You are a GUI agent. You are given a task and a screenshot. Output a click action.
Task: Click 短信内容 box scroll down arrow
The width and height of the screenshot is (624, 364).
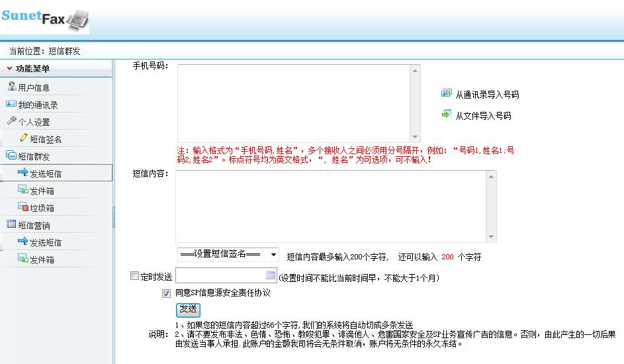point(491,237)
